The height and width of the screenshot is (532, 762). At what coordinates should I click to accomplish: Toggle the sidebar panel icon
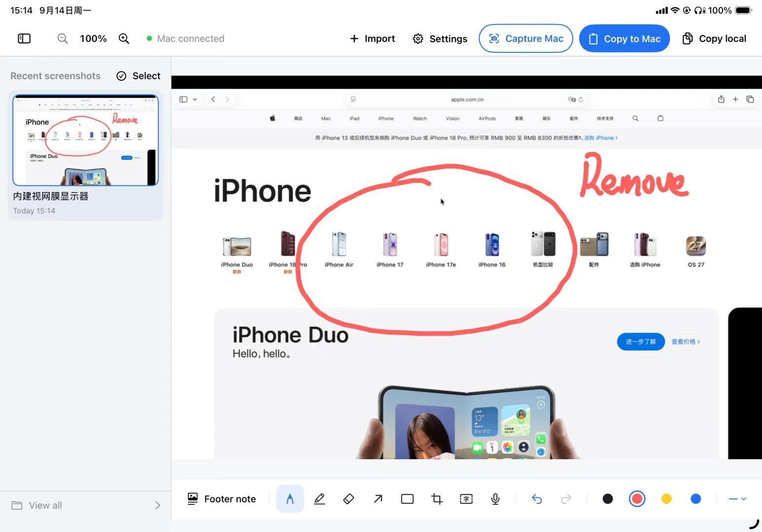coord(24,38)
